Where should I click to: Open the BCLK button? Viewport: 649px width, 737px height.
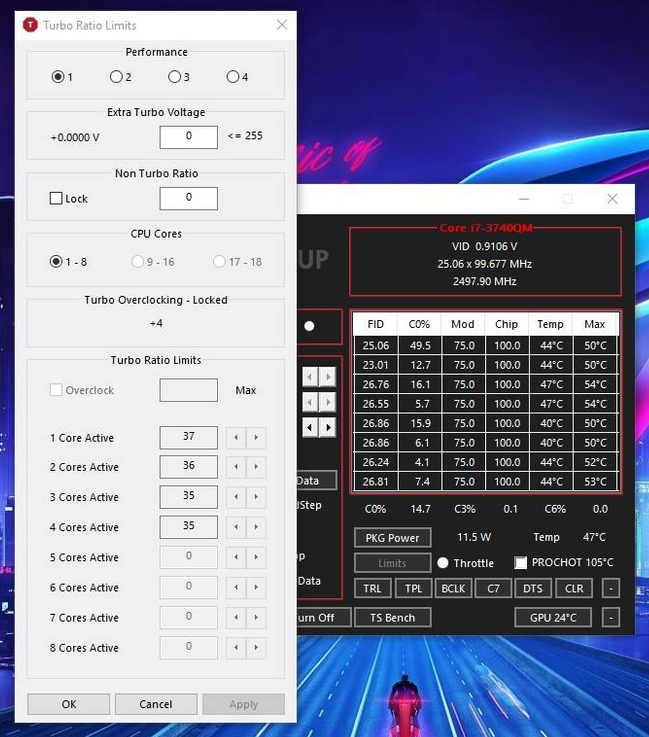coord(454,588)
